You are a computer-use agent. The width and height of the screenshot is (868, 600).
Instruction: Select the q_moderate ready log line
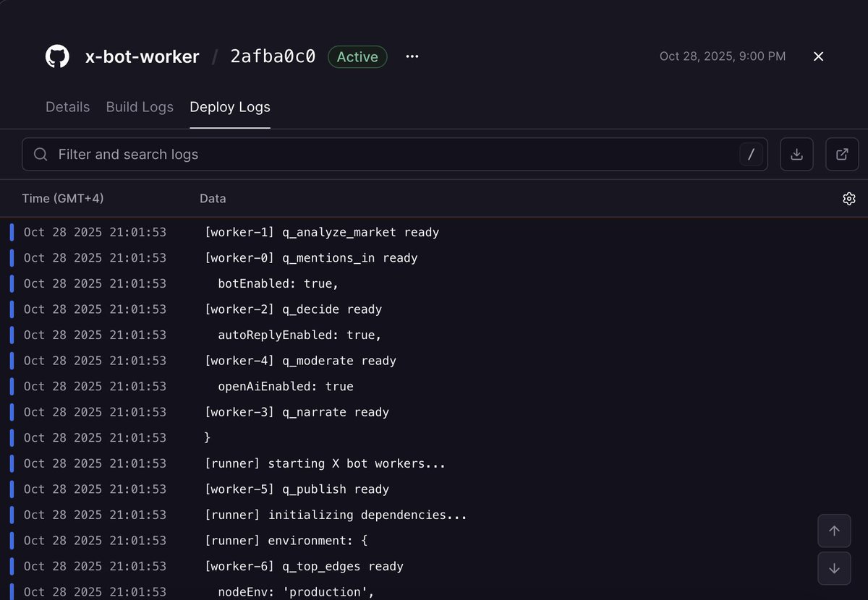click(434, 361)
